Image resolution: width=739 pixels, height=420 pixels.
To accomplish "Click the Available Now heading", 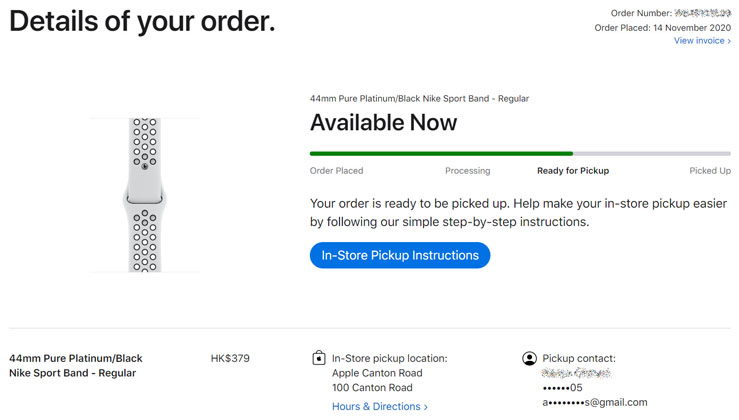I will click(x=383, y=123).
